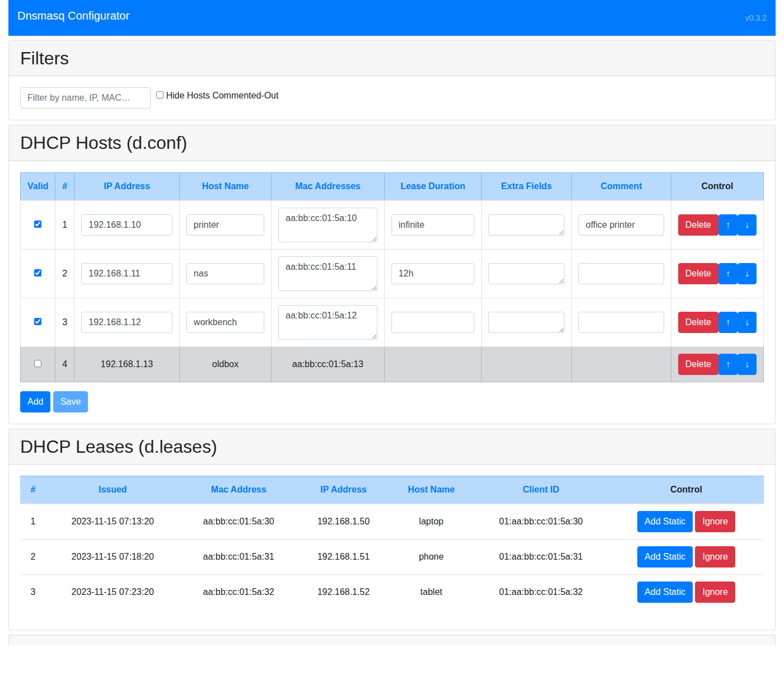784x694 pixels.
Task: Move the printer row down with arrow
Action: (x=747, y=225)
